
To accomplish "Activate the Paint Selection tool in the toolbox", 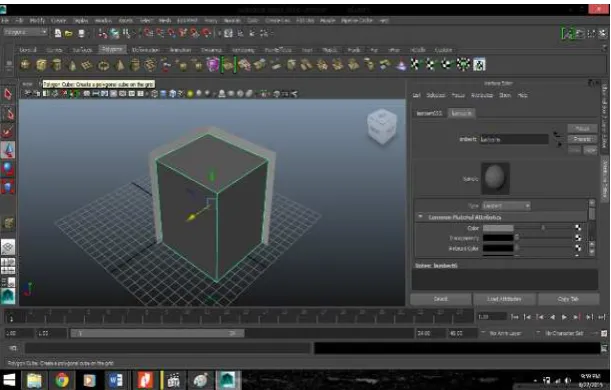I will click(8, 132).
